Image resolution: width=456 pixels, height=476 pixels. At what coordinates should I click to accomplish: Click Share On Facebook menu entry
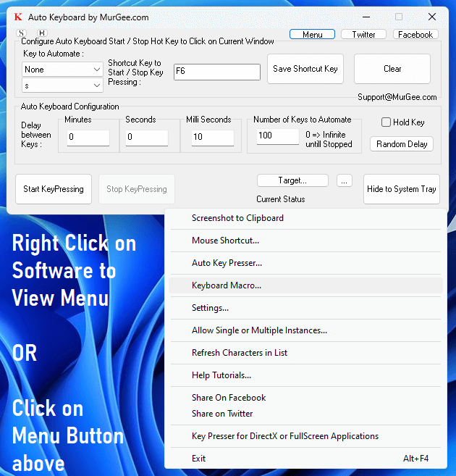229,398
